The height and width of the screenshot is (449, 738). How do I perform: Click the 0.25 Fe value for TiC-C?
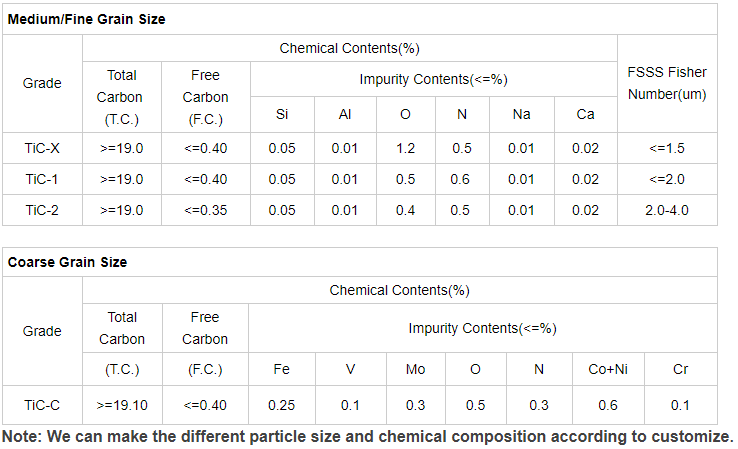[281, 405]
